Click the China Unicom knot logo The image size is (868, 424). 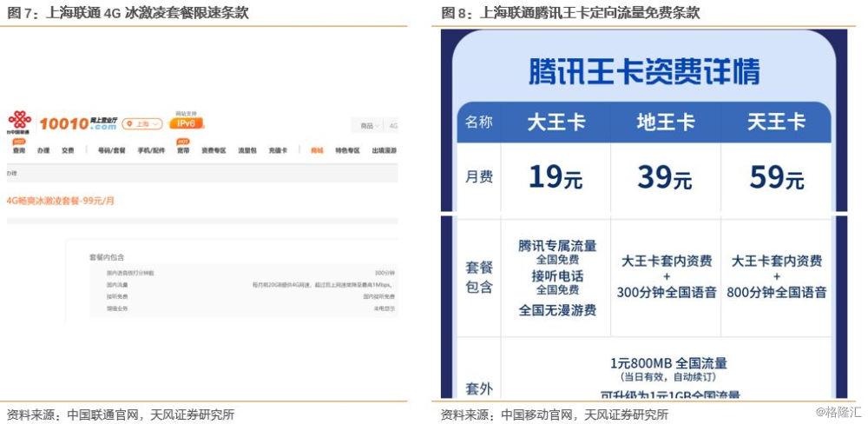(x=19, y=121)
